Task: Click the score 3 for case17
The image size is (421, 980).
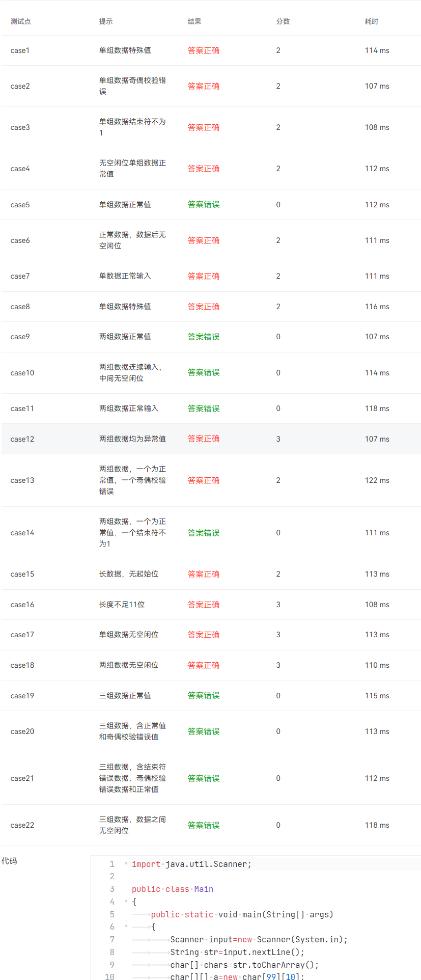Action: [278, 635]
